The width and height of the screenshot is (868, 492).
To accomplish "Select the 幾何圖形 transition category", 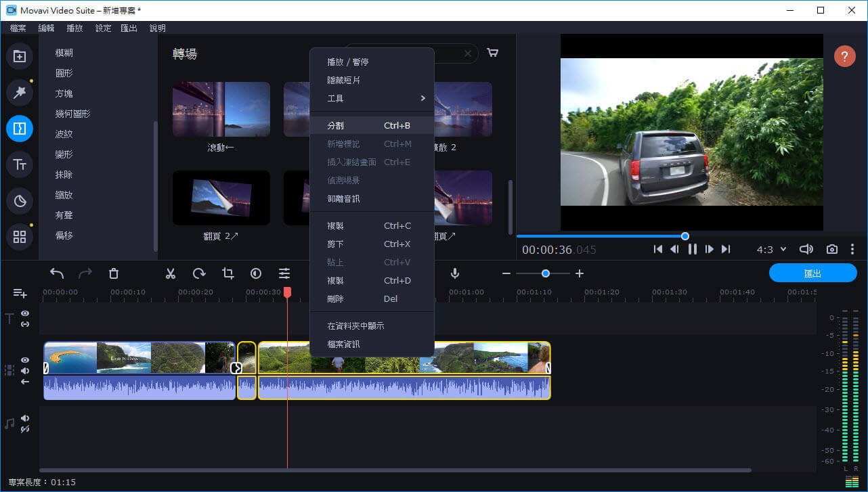I will [73, 114].
